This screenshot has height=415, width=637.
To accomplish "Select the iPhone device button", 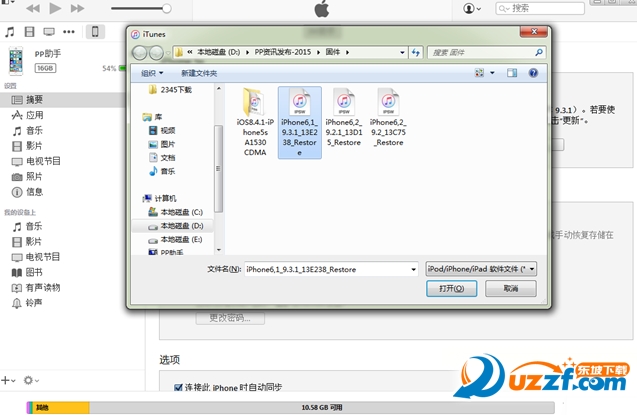I will click(x=95, y=32).
